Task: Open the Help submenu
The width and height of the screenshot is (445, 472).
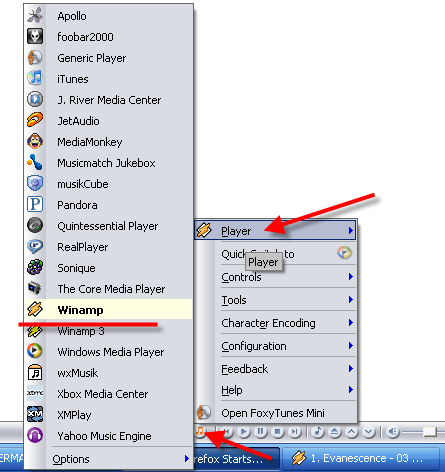Action: pos(275,390)
